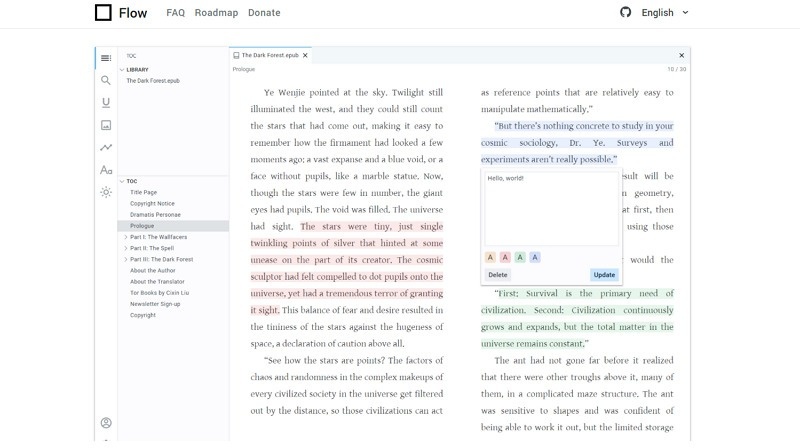Go to About the Translator
800x448 pixels.
157,282
